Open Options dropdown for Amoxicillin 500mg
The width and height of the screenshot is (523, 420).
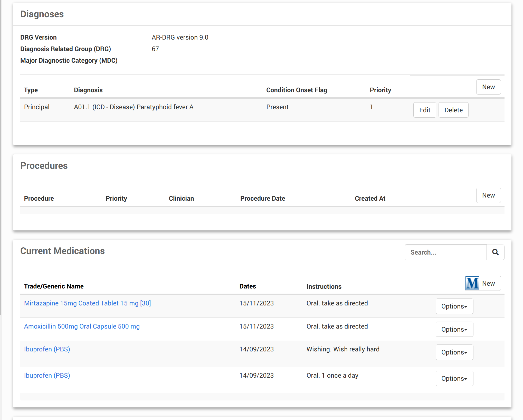click(x=454, y=329)
